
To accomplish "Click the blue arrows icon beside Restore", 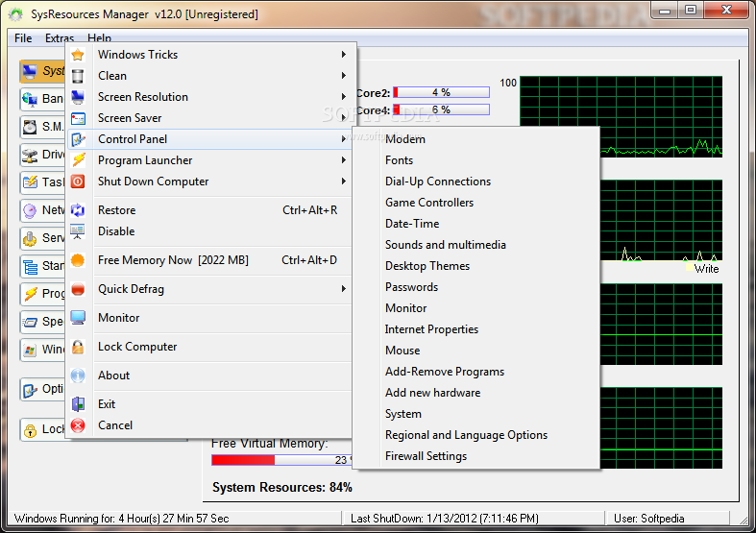I will click(78, 210).
